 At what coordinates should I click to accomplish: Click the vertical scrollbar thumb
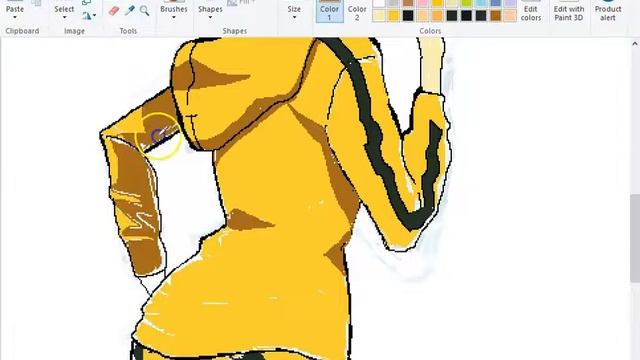point(635,238)
